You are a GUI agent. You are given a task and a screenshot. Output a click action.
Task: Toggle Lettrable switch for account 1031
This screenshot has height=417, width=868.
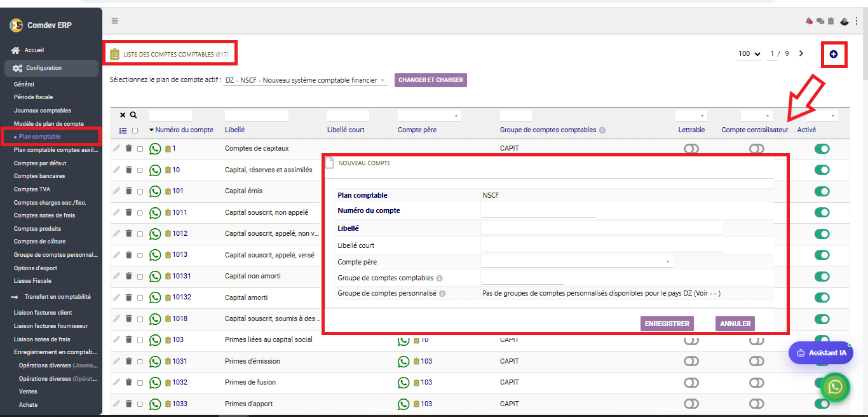coord(691,361)
